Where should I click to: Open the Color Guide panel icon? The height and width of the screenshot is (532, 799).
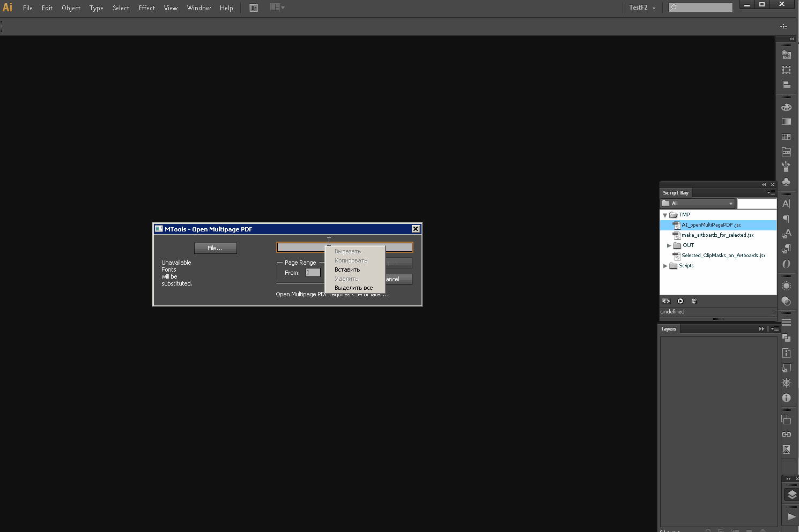click(x=786, y=152)
